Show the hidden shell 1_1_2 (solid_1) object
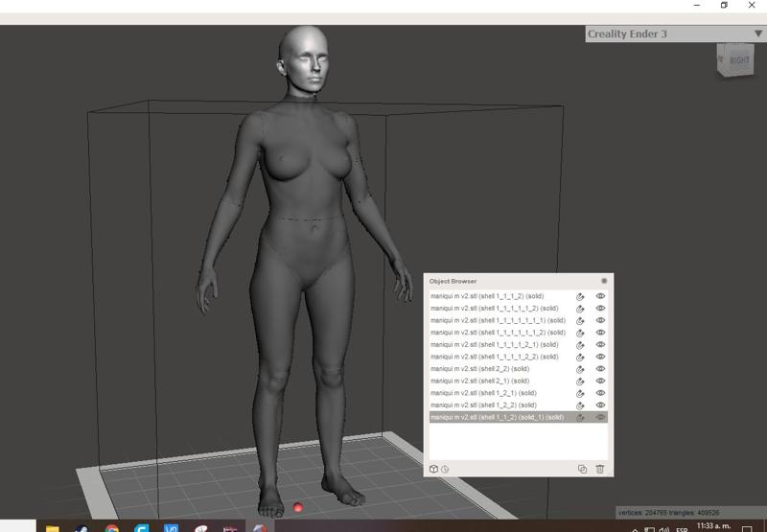Screen dimensions: 767x532 coord(600,417)
